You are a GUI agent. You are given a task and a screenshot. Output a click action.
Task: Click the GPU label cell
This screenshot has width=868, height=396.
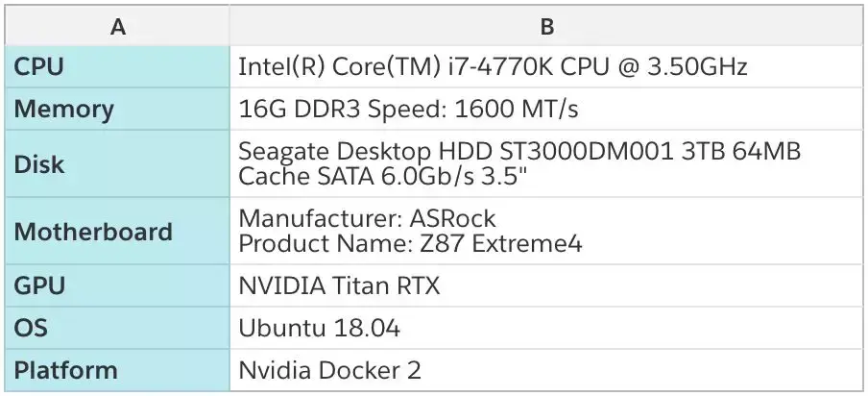coord(117,286)
